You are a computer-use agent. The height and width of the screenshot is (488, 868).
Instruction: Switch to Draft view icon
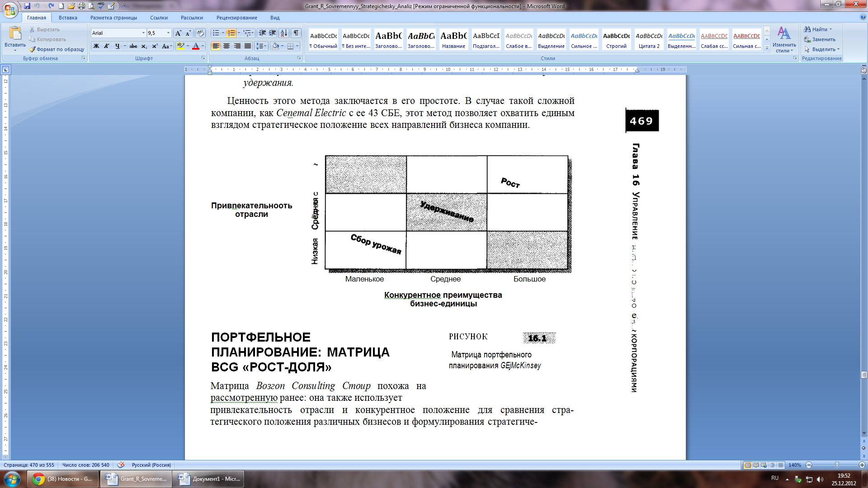click(x=780, y=465)
